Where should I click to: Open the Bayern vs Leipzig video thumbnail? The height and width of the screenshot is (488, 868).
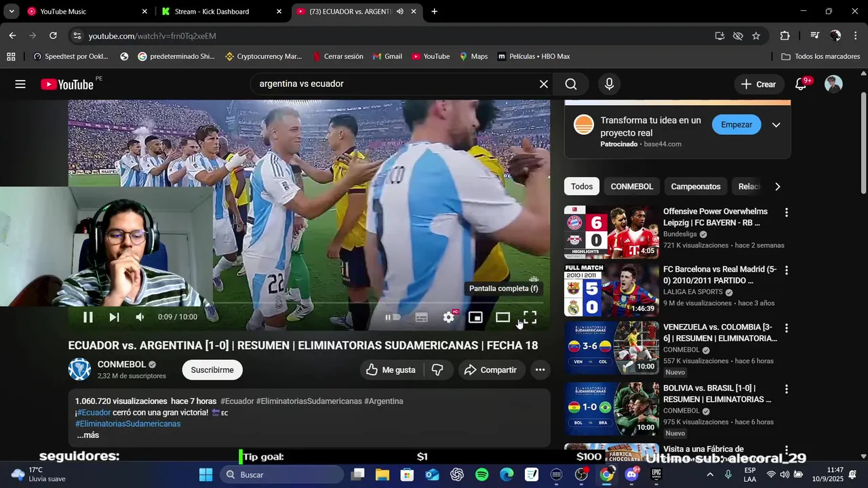pyautogui.click(x=612, y=232)
